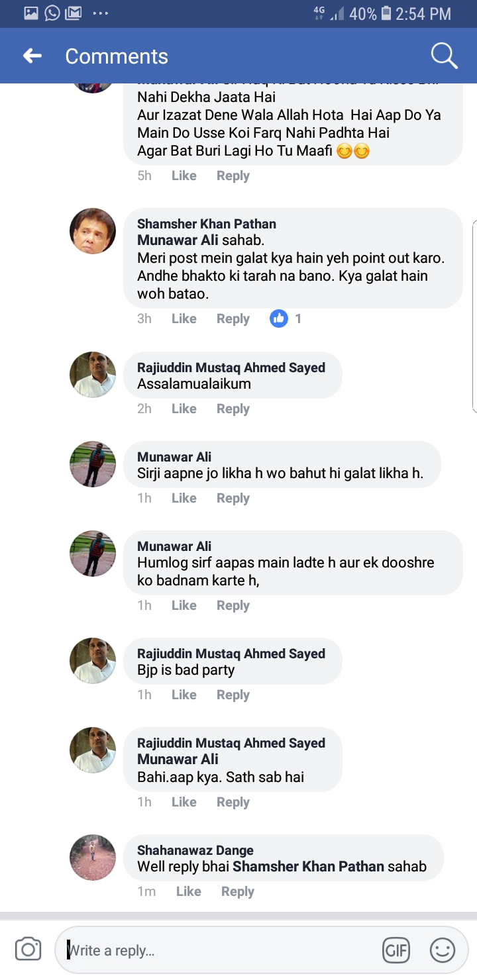Reply to Shahanawaz Dange's comment
This screenshot has height=980, width=477.
pos(237,891)
